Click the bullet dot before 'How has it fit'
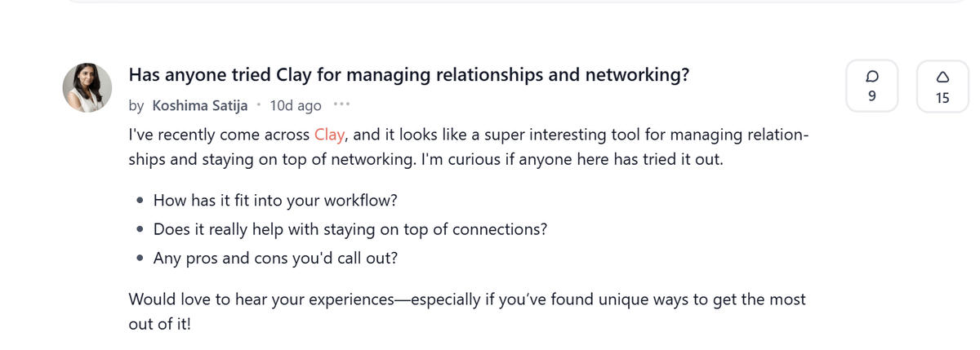This screenshot has width=980, height=350. [x=141, y=202]
